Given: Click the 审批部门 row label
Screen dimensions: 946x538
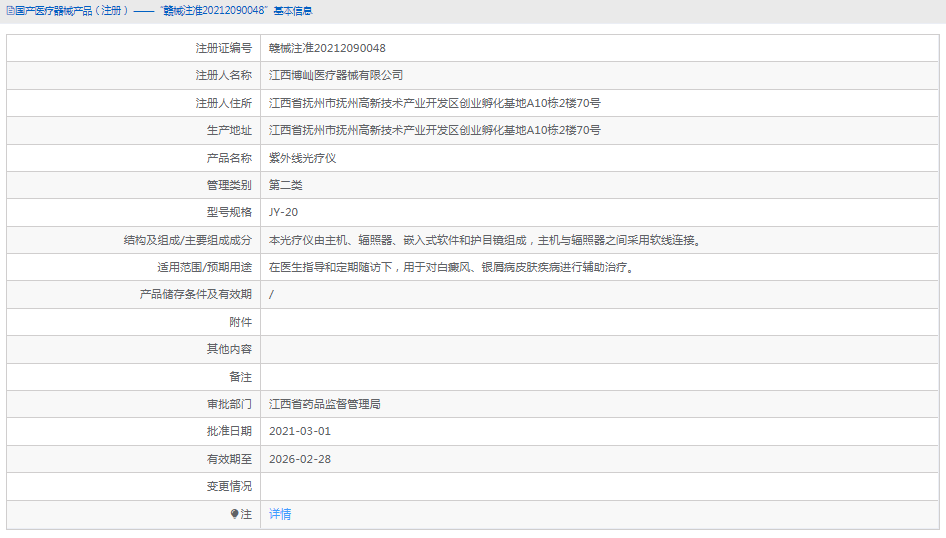Looking at the screenshot, I should (229, 404).
